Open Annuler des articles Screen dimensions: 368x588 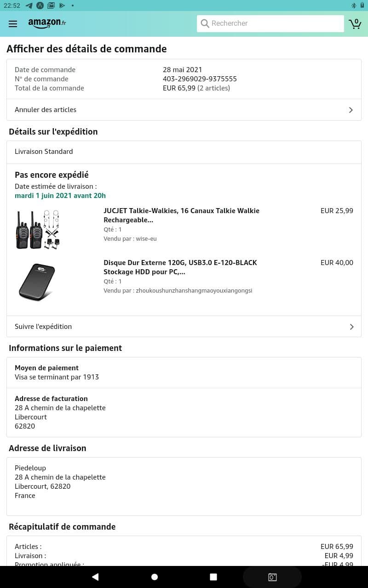tap(184, 110)
